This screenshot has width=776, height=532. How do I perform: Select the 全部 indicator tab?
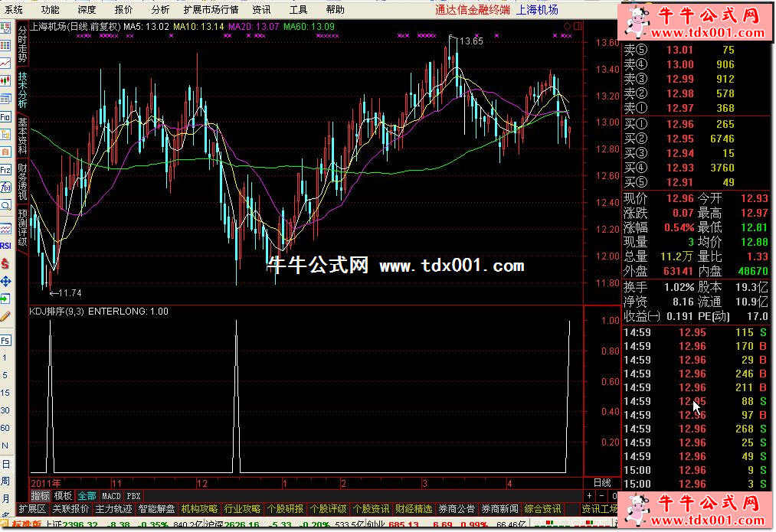coord(87,496)
